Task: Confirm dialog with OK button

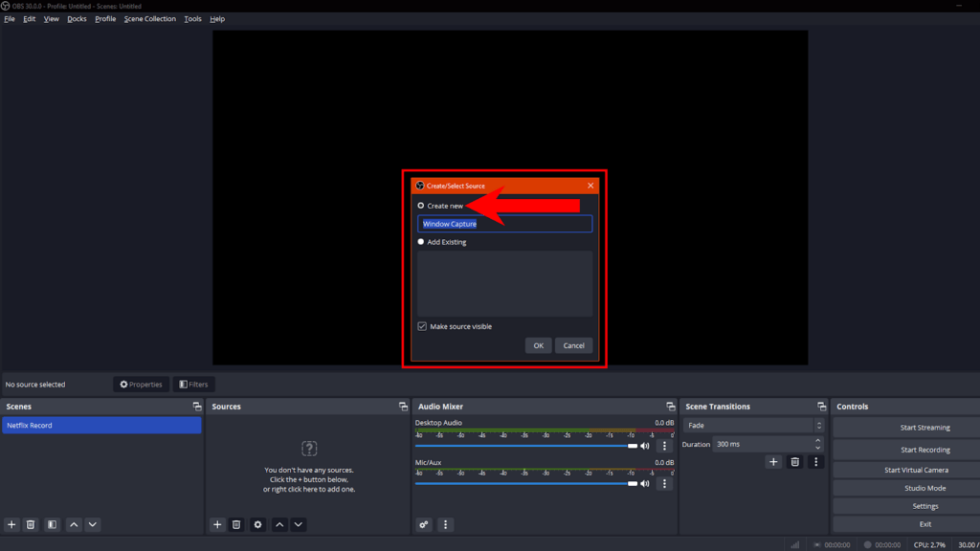Action: pyautogui.click(x=538, y=345)
